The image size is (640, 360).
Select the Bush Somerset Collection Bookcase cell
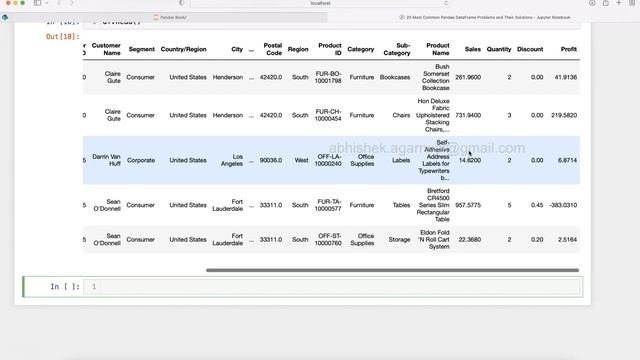pos(436,77)
